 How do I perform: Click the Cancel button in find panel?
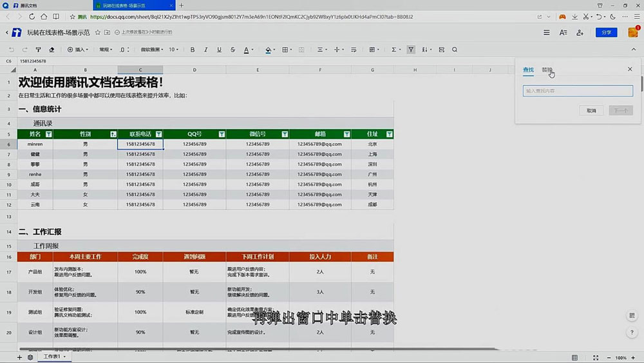(591, 111)
